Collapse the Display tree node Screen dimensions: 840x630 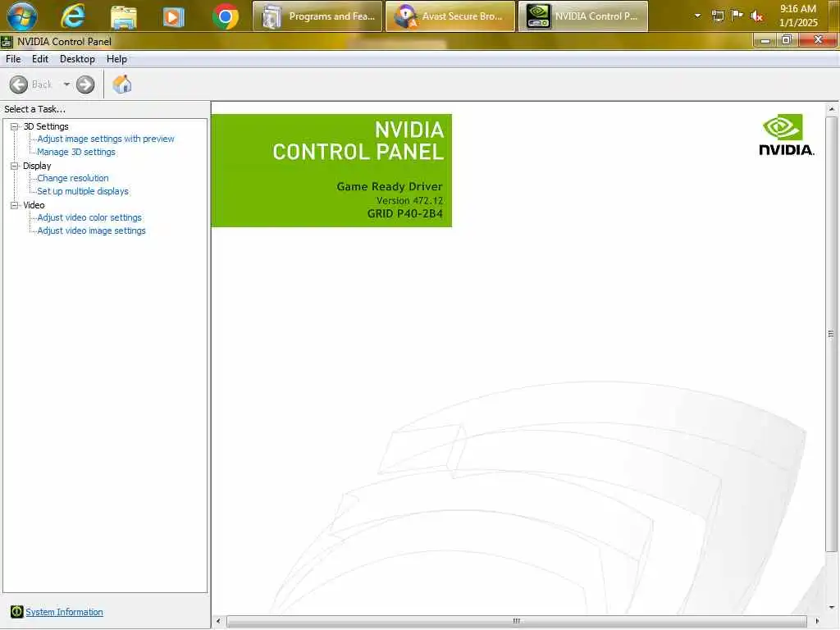15,166
